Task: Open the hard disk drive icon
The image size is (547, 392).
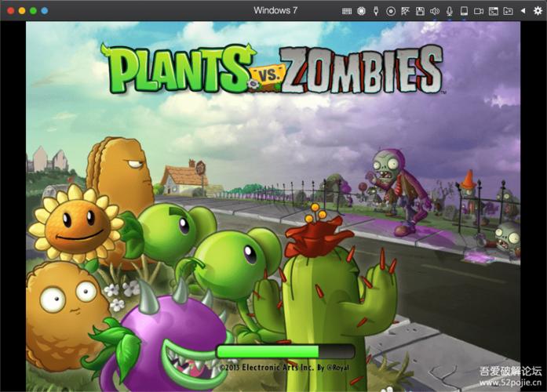Action: (464, 11)
